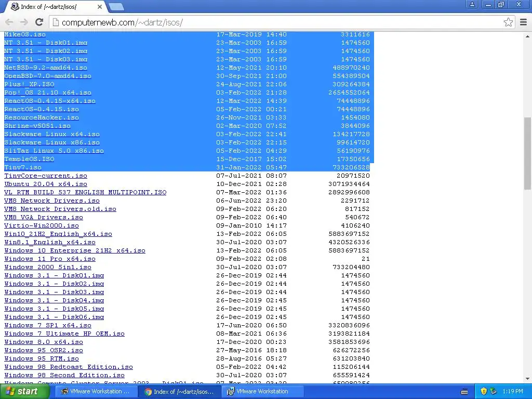The width and height of the screenshot is (532, 399).
Task: Open Windows_10_Enterprise_21H2_x64.iso link
Action: (x=75, y=250)
